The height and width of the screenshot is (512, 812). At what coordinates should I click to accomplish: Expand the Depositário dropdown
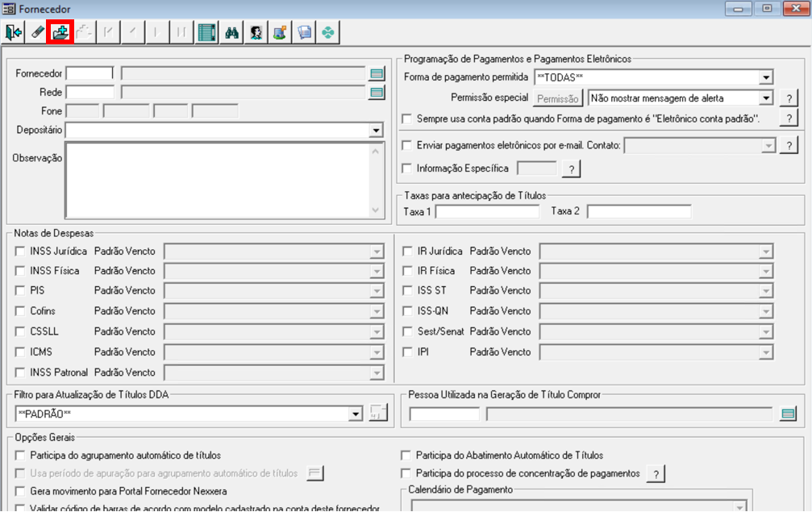[x=377, y=130]
